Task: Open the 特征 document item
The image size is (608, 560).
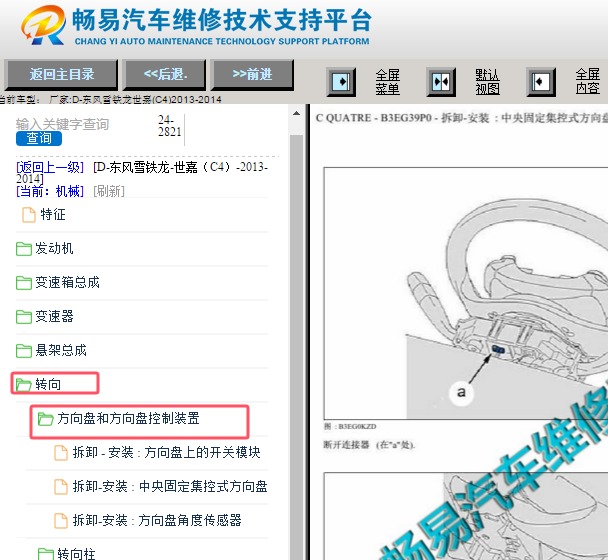Action: pos(53,214)
